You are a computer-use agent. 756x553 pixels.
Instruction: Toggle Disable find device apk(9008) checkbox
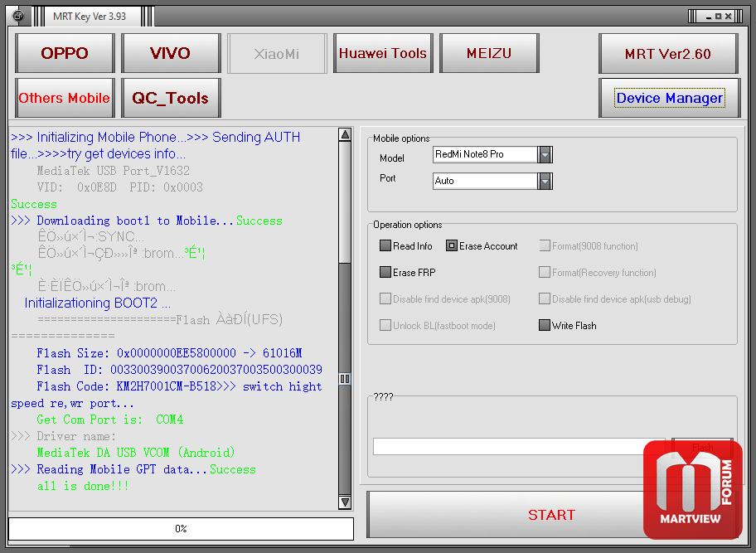(385, 299)
